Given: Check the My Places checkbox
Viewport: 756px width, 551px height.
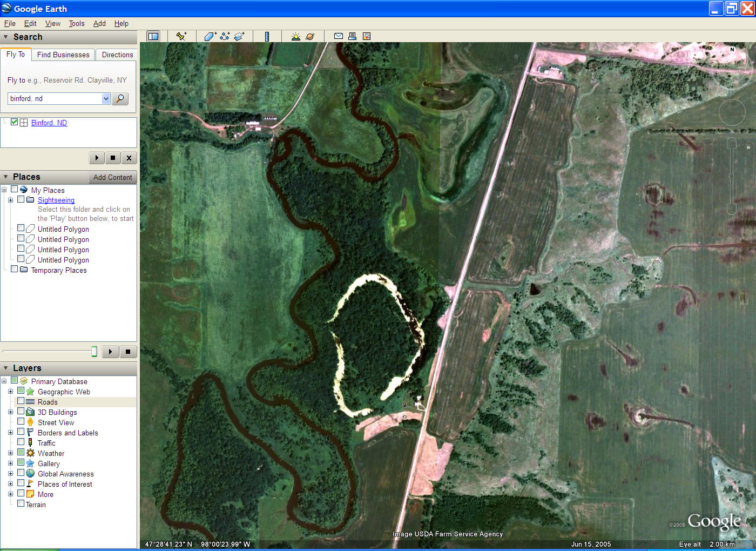Looking at the screenshot, I should [x=15, y=190].
